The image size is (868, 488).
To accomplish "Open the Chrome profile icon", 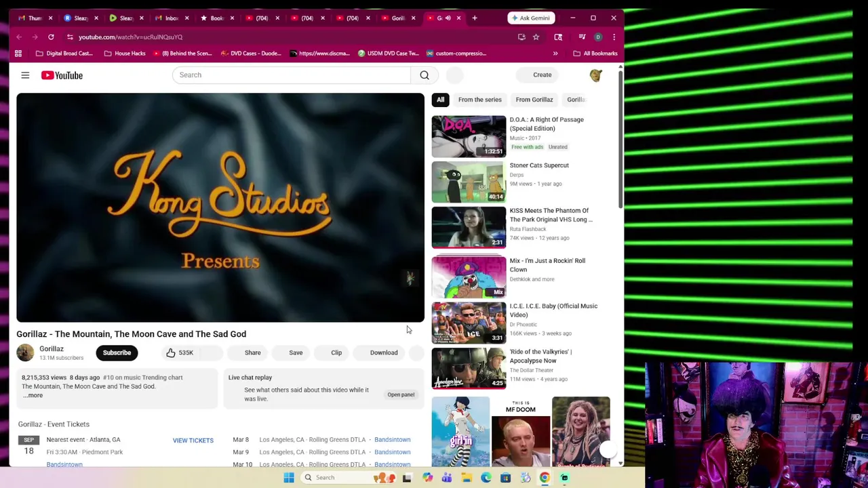I will [x=598, y=37].
